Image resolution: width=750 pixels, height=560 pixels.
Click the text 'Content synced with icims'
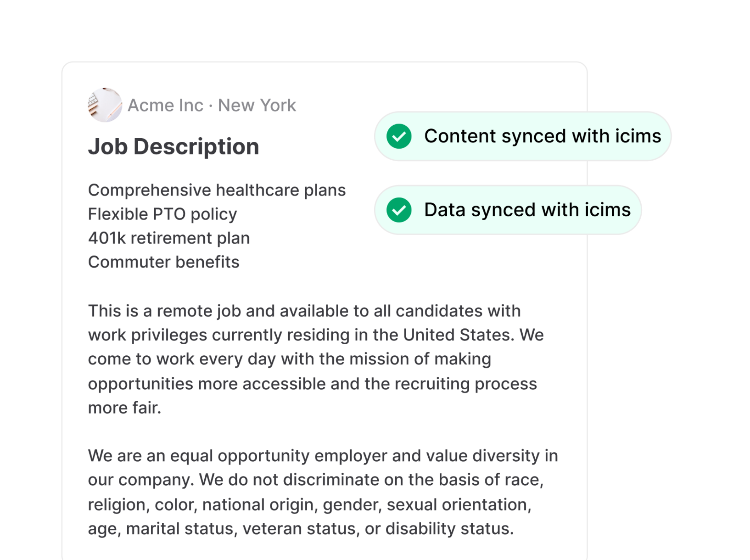[542, 136]
